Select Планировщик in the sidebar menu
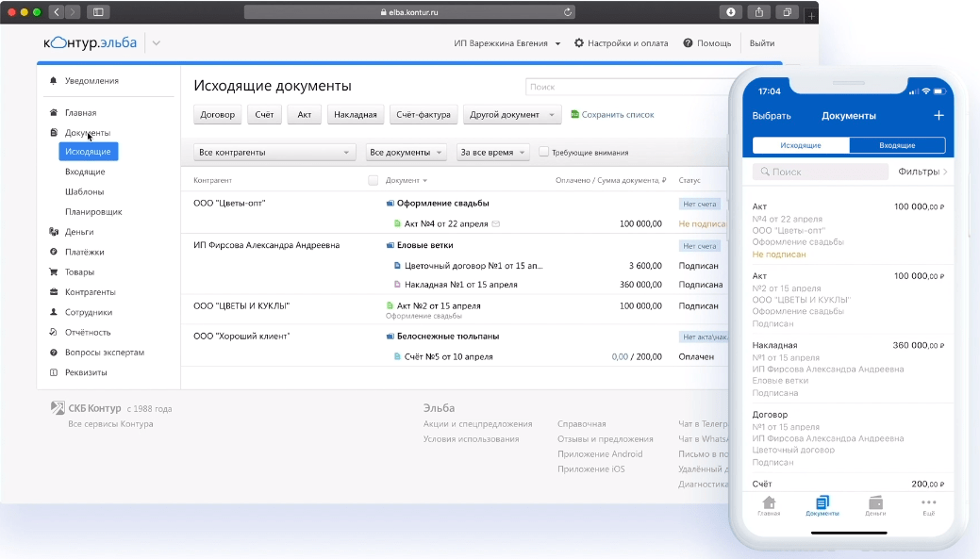 93,212
